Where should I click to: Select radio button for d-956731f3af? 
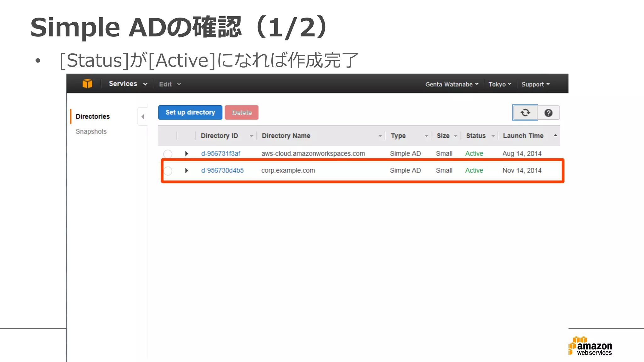(168, 154)
